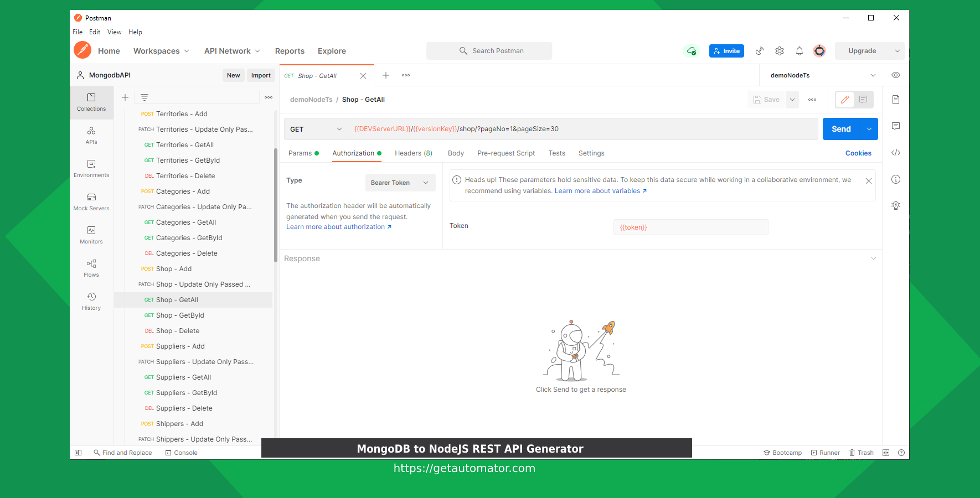Open the File menu
Screen dimensions: 980x498
point(78,32)
